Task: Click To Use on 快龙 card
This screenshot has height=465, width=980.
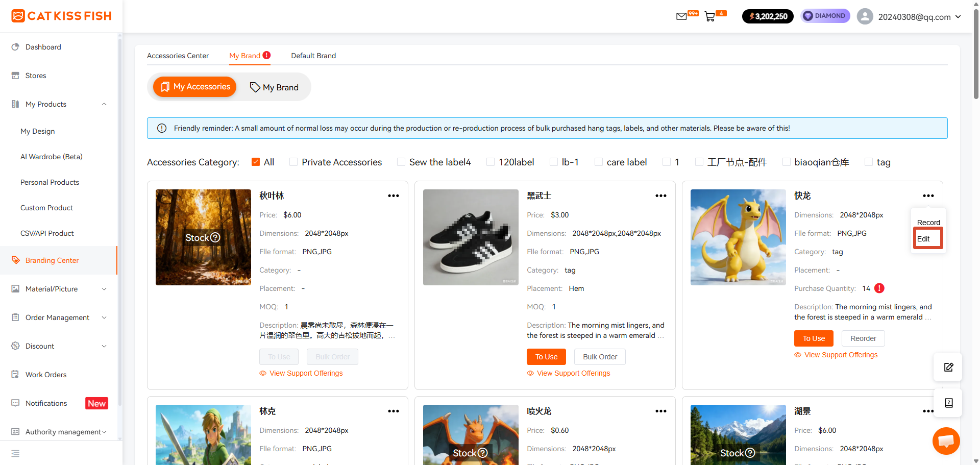Action: tap(814, 338)
